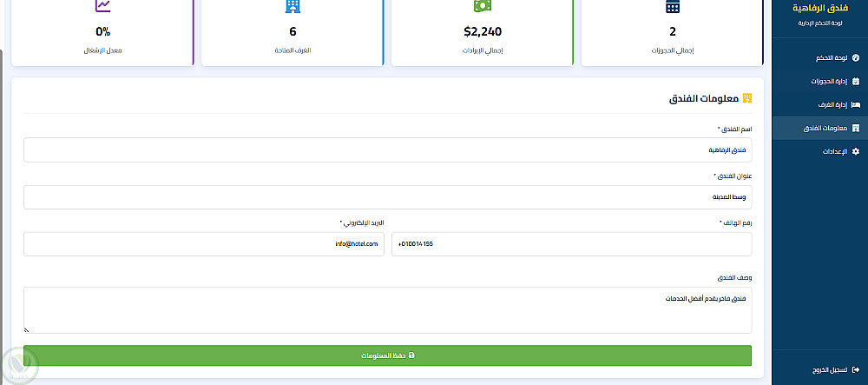The width and height of the screenshot is (868, 385).
Task: Click the 0% occupancy rate value
Action: pyautogui.click(x=102, y=32)
